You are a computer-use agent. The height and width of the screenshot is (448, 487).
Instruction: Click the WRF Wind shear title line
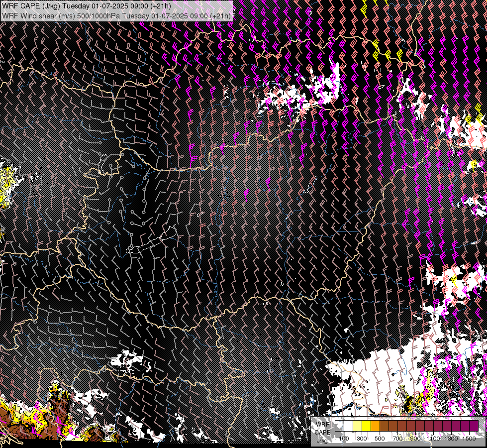point(116,16)
